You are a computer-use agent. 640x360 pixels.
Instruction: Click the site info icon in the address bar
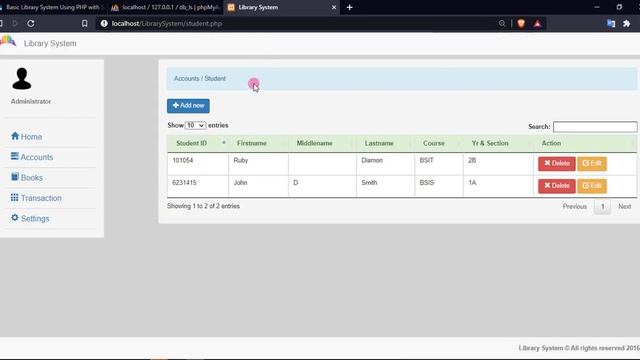pyautogui.click(x=104, y=24)
